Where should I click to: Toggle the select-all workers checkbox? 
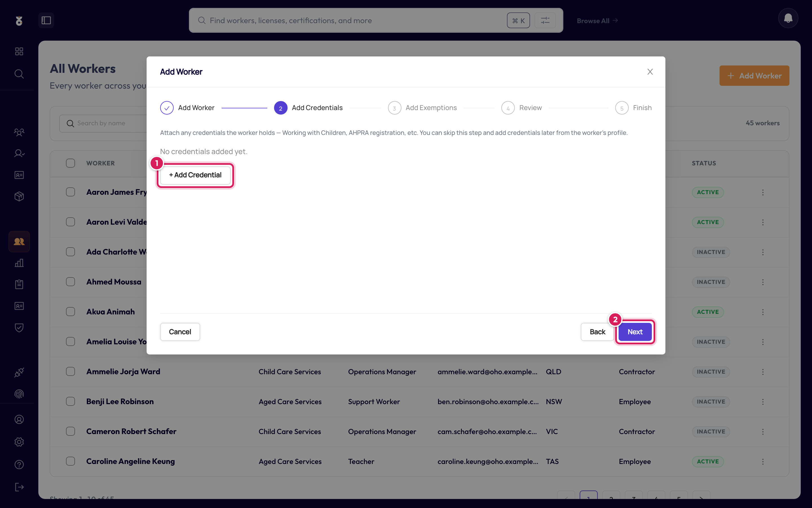click(70, 163)
